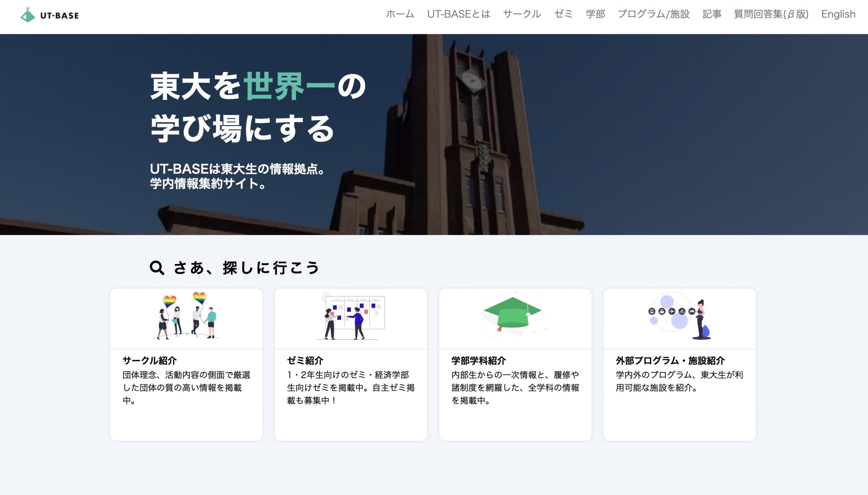The width and height of the screenshot is (868, 495).
Task: Open 外部プログラム・施設紹介 card title
Action: 670,360
